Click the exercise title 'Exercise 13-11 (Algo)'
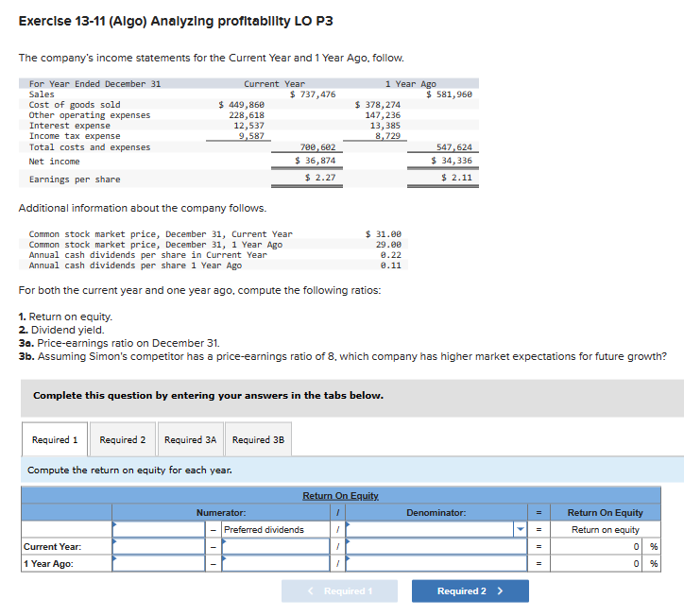Screen dimensions: 684x616 (82, 21)
